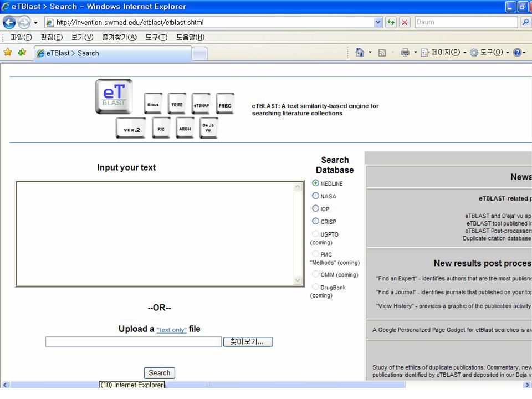
Task: Select the MEDLINE database radio button
Action: 315,183
